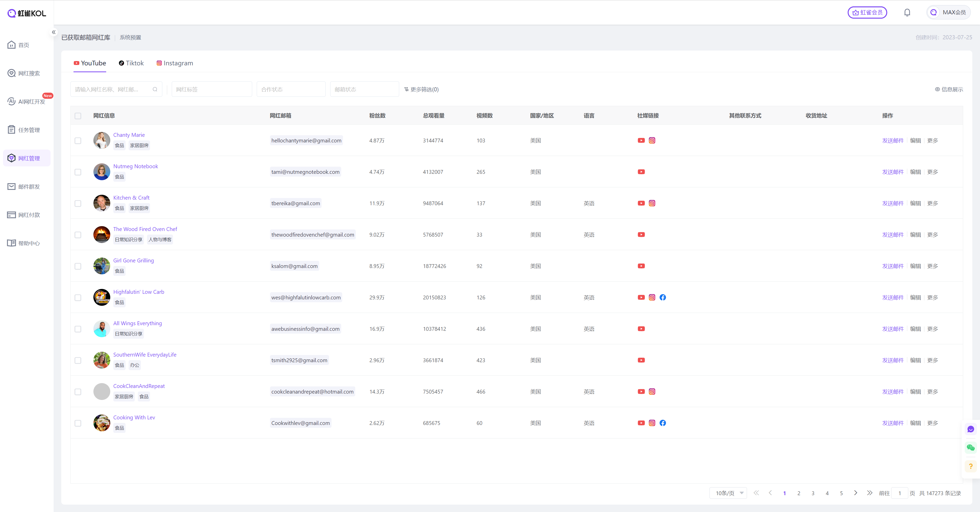Check the All Wings Everything row

pyautogui.click(x=78, y=329)
